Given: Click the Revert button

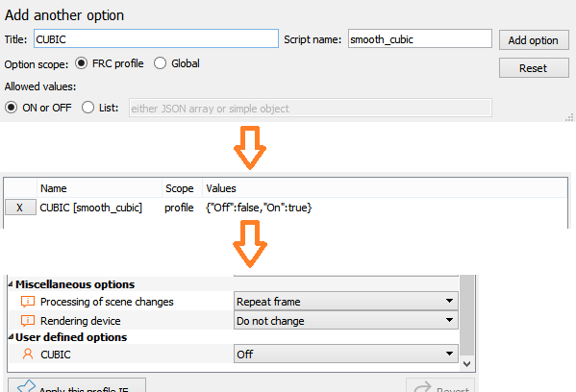Looking at the screenshot, I should (440, 385).
